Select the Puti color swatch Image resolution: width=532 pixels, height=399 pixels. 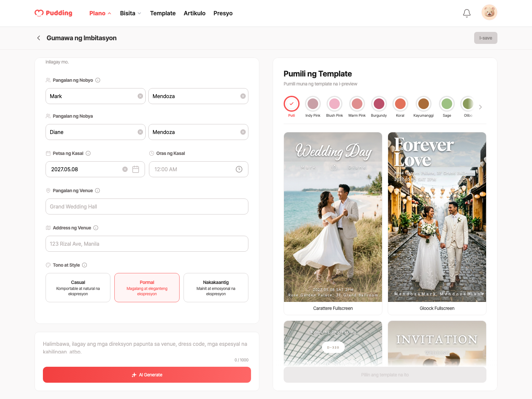[292, 104]
